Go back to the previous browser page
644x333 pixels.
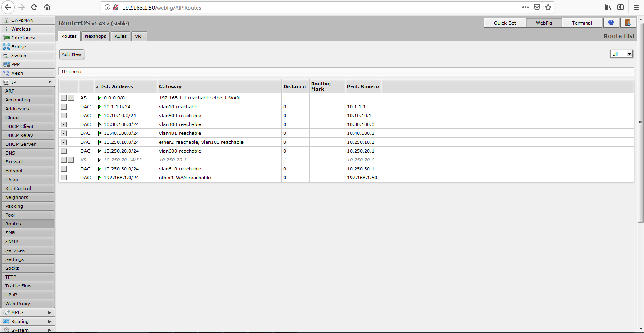pos(8,7)
